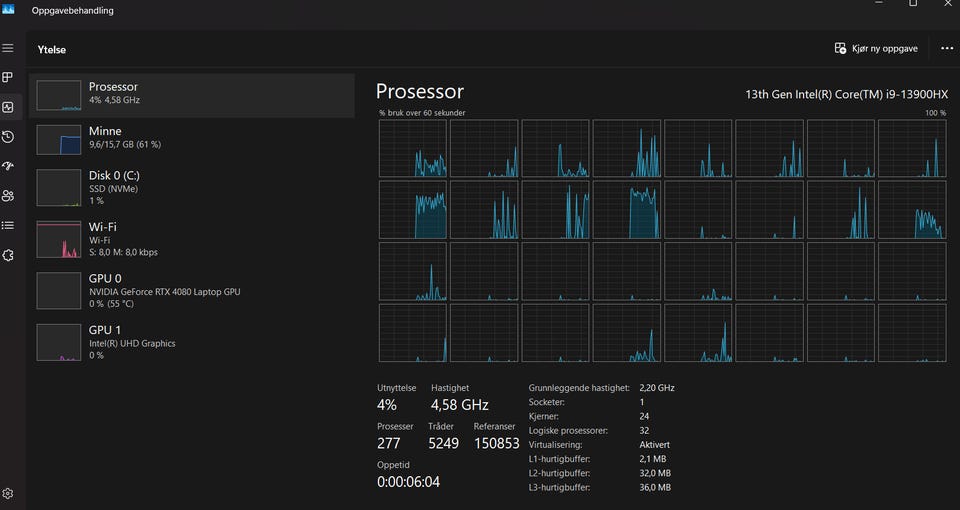Open the Details list icon
960x510 pixels.
click(8, 225)
